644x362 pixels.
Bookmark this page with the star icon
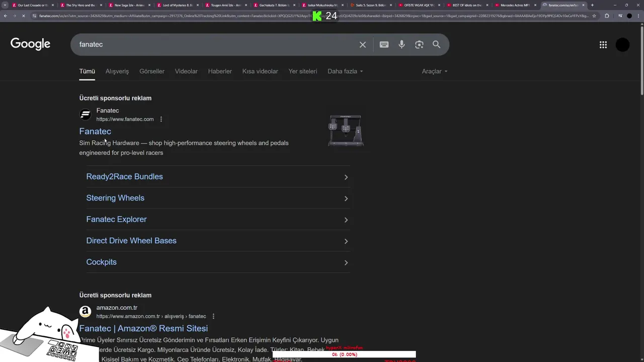(594, 16)
